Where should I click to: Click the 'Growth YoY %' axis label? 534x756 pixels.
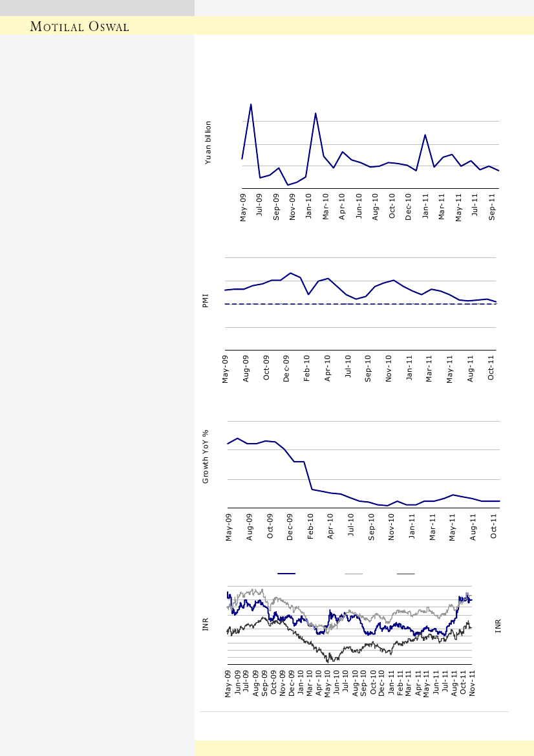point(206,457)
